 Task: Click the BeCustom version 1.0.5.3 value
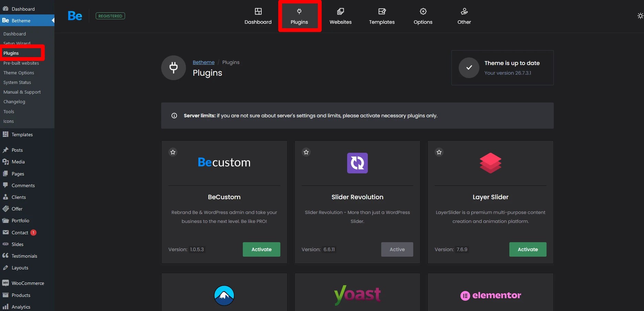197,249
